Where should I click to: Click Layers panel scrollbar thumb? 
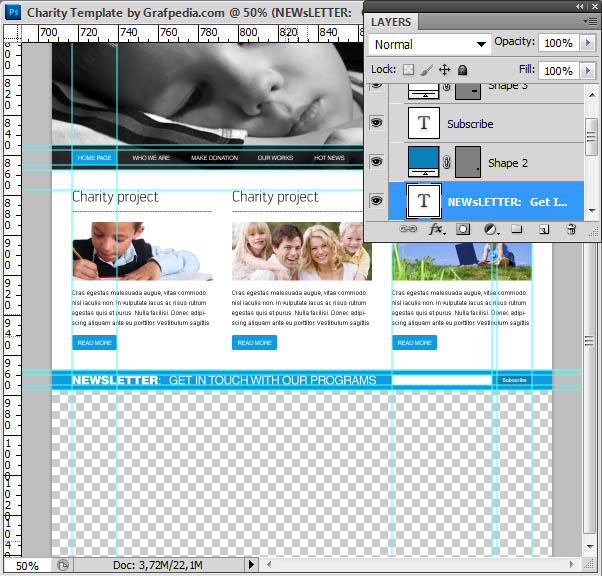591,136
